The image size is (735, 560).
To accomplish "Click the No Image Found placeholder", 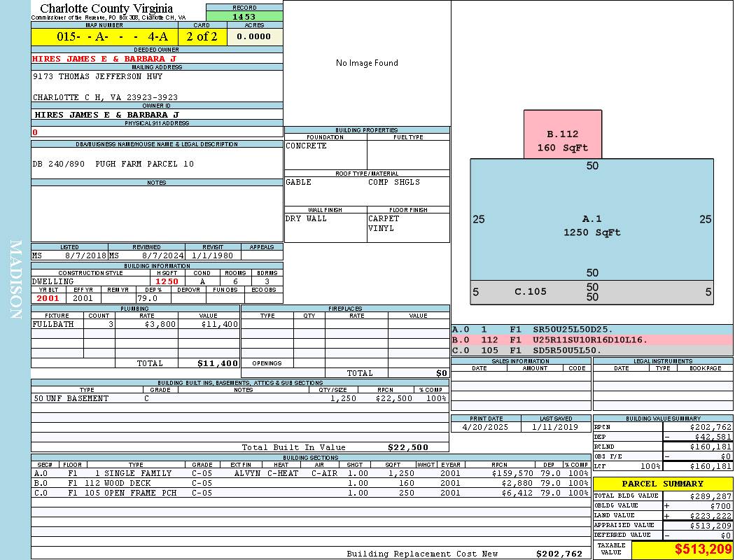I will tap(367, 63).
